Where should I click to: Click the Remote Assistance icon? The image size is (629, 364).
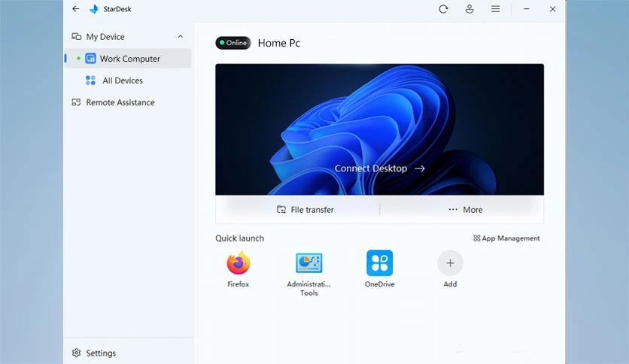(76, 102)
